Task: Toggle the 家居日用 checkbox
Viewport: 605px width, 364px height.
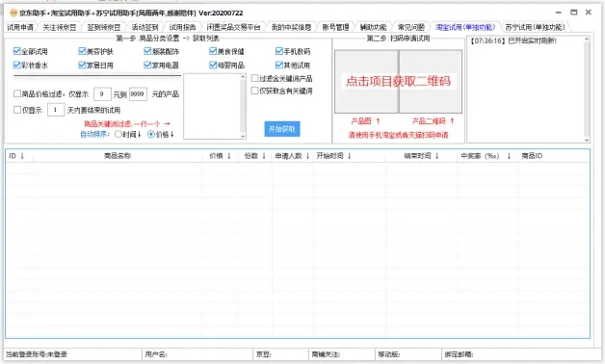Action: [x=82, y=65]
